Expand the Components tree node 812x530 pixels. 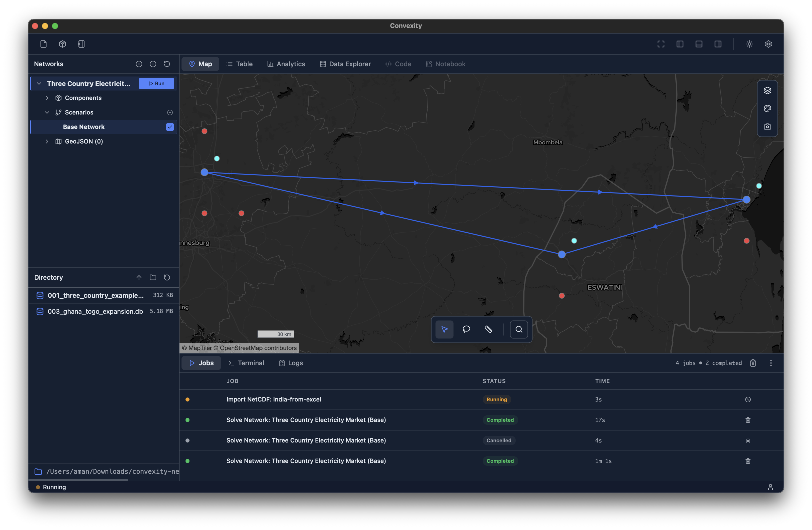47,98
